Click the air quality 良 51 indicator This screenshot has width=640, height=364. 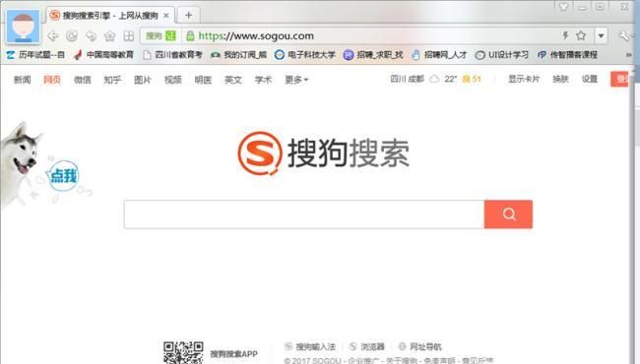(x=472, y=79)
